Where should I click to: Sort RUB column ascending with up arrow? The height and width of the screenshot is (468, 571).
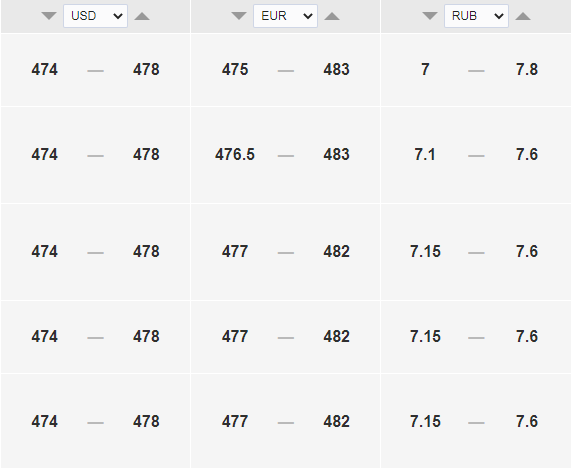click(523, 16)
